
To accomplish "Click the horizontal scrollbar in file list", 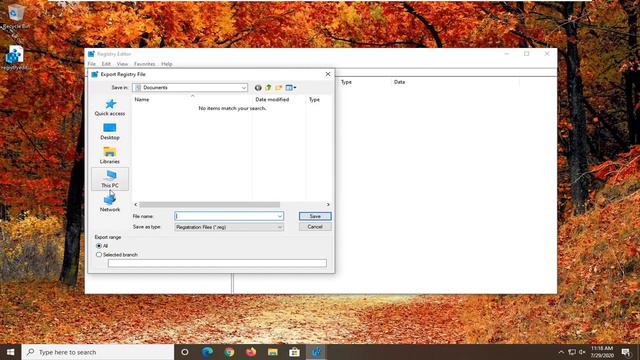I will point(209,204).
